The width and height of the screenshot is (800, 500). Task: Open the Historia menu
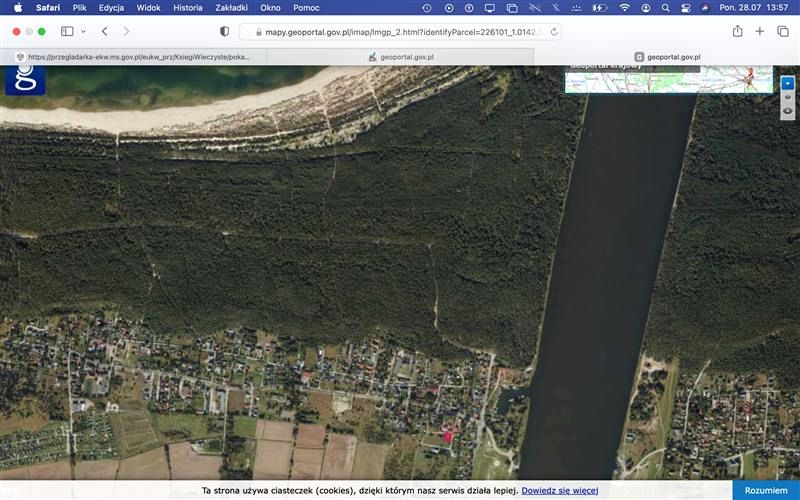pyautogui.click(x=187, y=7)
